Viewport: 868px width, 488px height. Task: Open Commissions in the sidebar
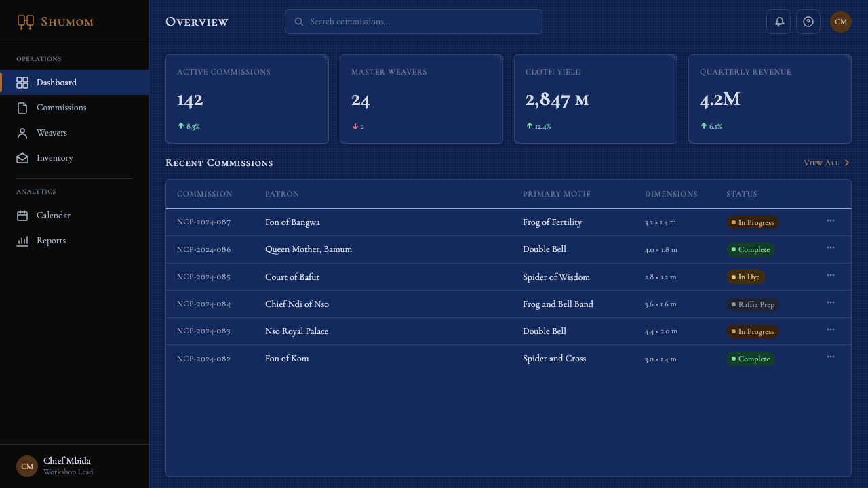75,108
